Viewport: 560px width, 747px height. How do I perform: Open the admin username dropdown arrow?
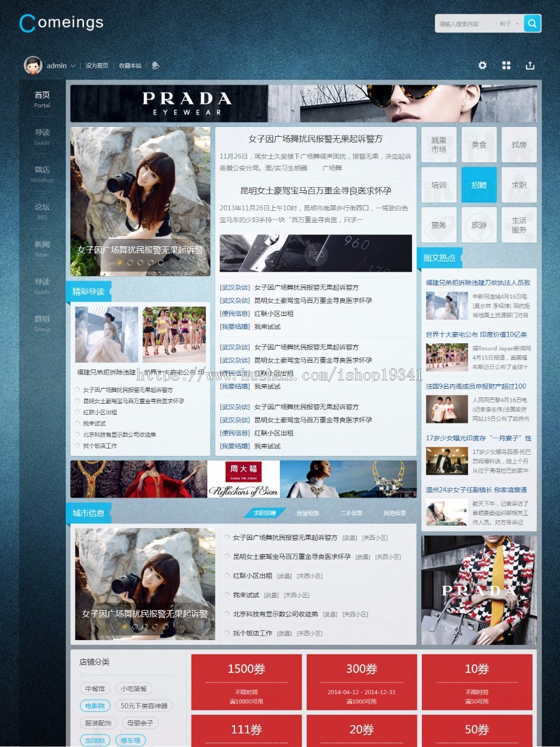click(x=73, y=65)
